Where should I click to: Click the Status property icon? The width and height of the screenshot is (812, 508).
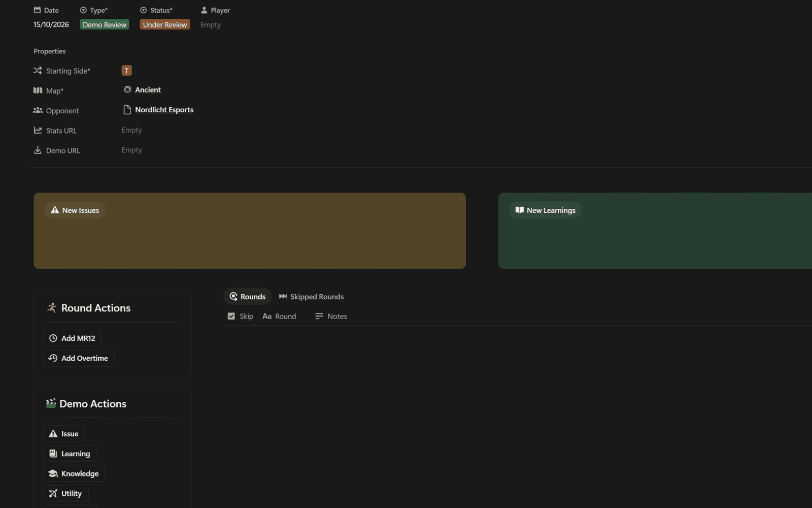click(x=143, y=10)
